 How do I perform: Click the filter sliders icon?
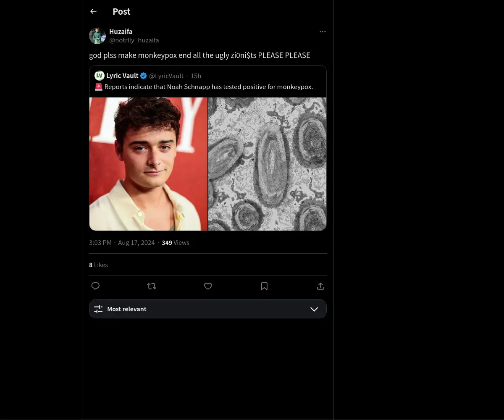pyautogui.click(x=98, y=309)
